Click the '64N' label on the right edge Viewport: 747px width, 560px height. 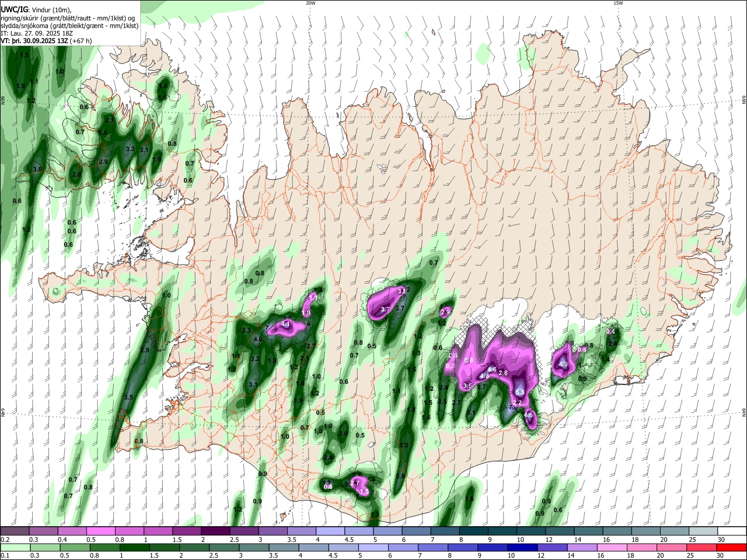coord(743,412)
